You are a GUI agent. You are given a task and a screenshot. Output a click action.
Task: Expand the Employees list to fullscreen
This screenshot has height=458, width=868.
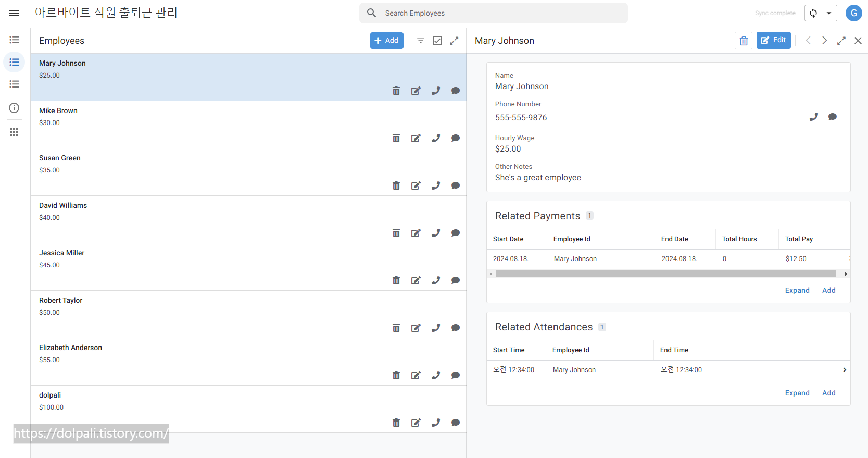click(x=454, y=40)
